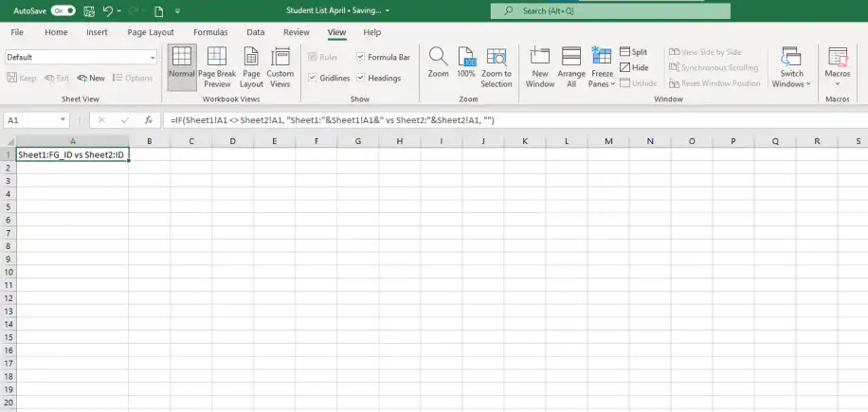This screenshot has width=868, height=412.
Task: Toggle the Ruler checkbox
Action: point(312,57)
